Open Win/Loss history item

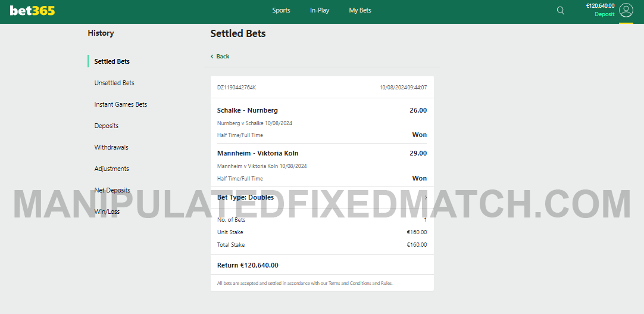(107, 212)
